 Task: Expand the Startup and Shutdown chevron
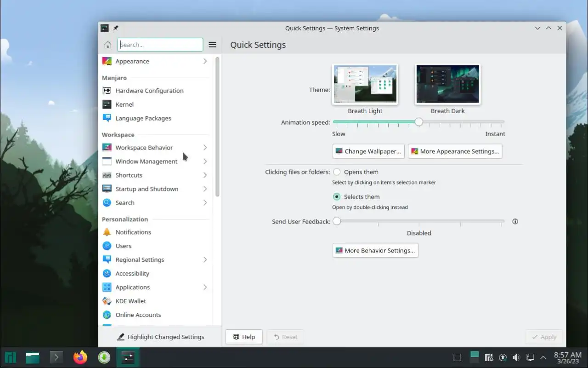click(205, 189)
